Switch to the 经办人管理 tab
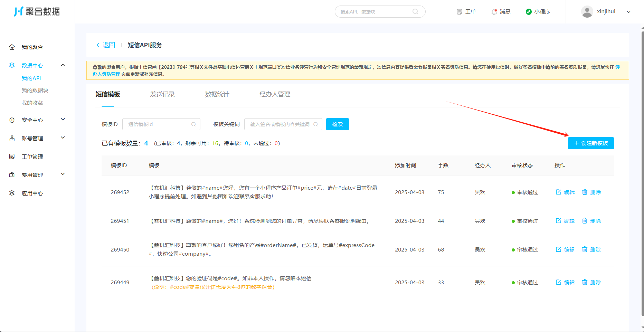The width and height of the screenshot is (644, 332). coord(275,94)
